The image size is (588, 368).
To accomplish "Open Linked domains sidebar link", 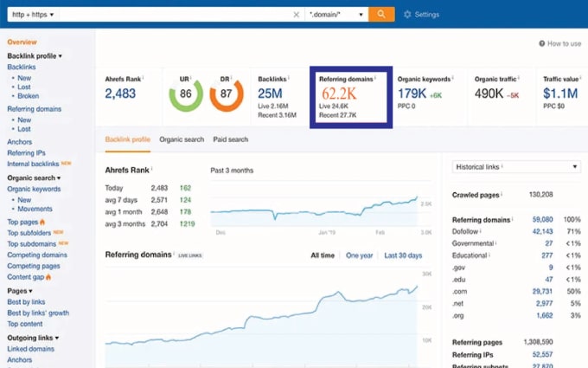I will [x=31, y=349].
